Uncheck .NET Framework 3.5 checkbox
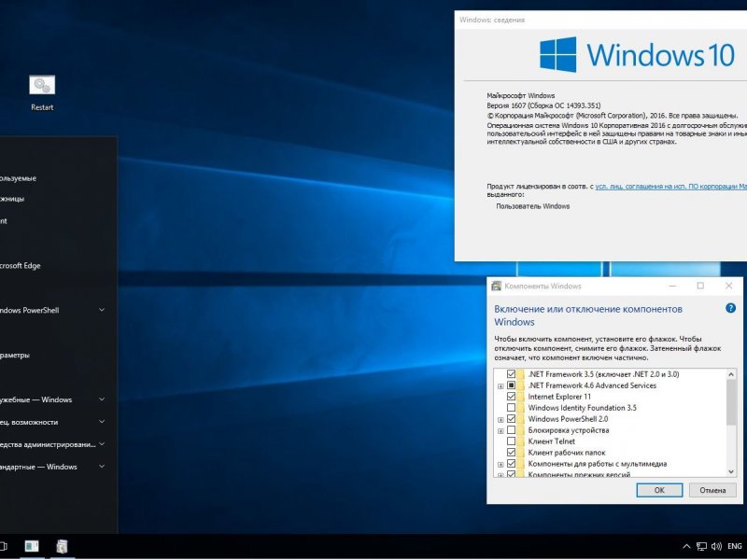This screenshot has height=560, width=747. [x=511, y=374]
